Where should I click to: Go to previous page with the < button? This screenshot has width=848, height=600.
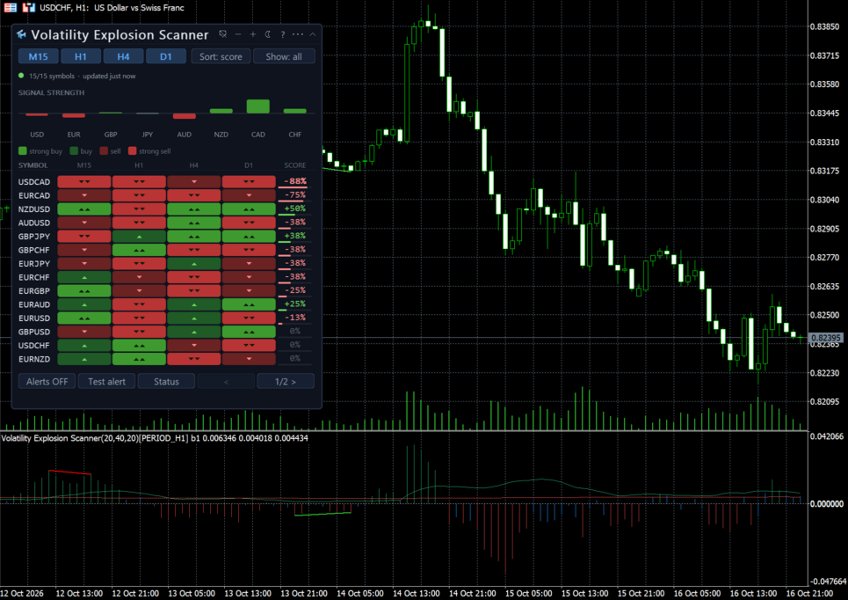tap(226, 381)
